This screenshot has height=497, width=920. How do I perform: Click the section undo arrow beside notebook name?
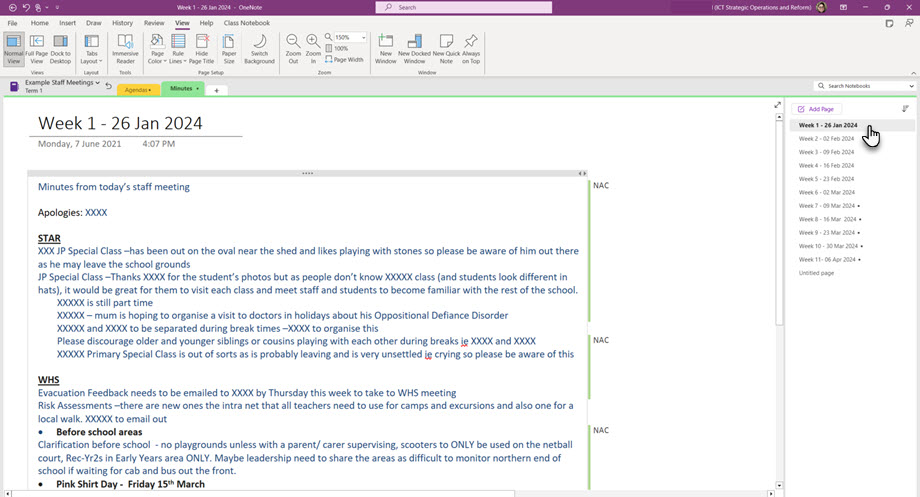coord(109,86)
